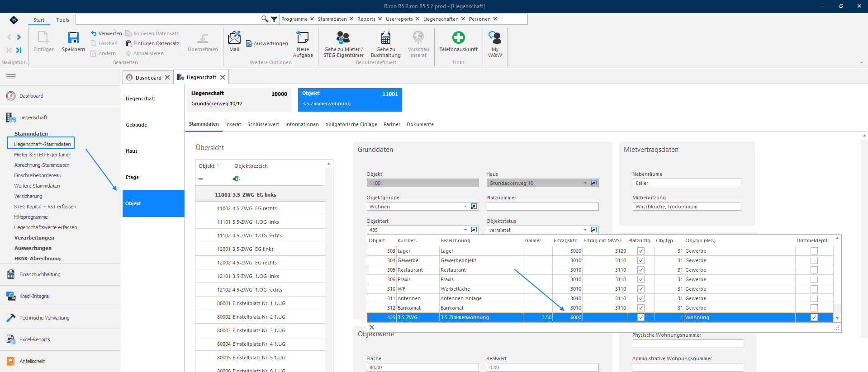Open Finanzbuchhaltung module in sidebar
Screen dimensions: 868x372
pos(40,274)
